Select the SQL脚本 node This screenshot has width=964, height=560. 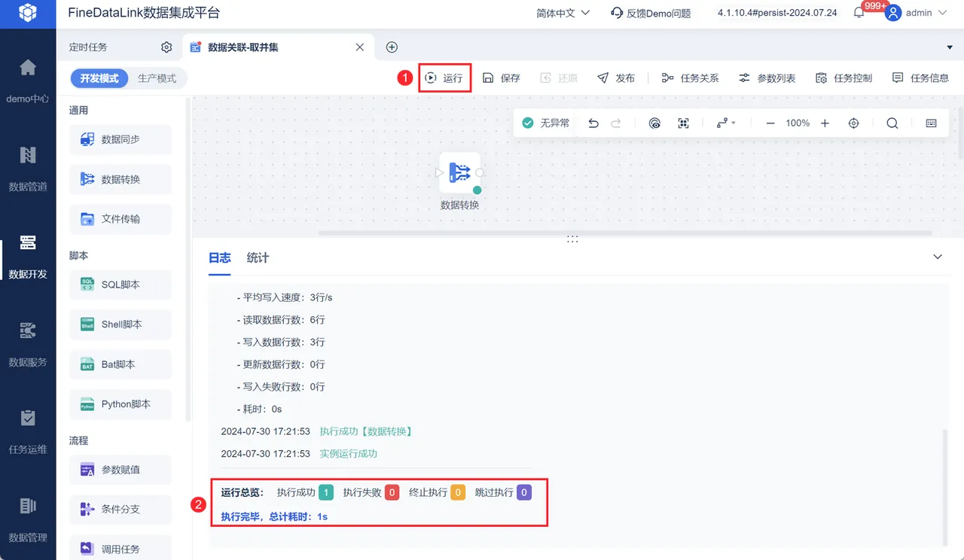point(120,285)
